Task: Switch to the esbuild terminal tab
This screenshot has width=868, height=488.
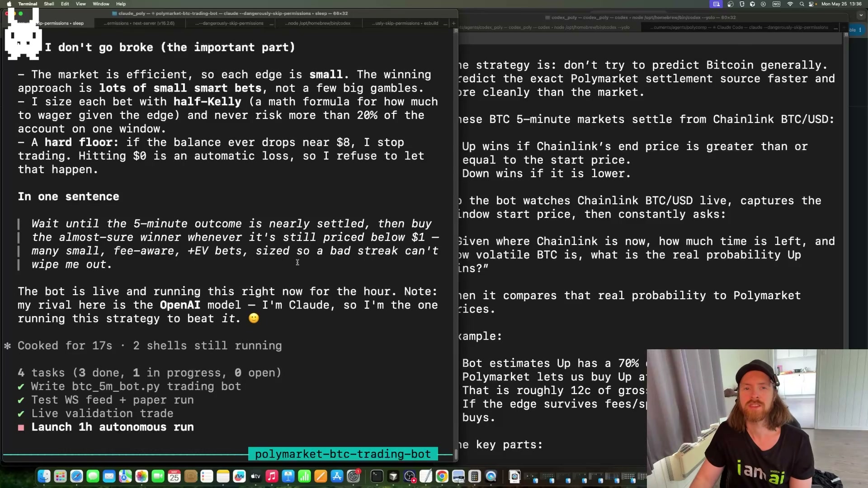Action: (x=406, y=23)
